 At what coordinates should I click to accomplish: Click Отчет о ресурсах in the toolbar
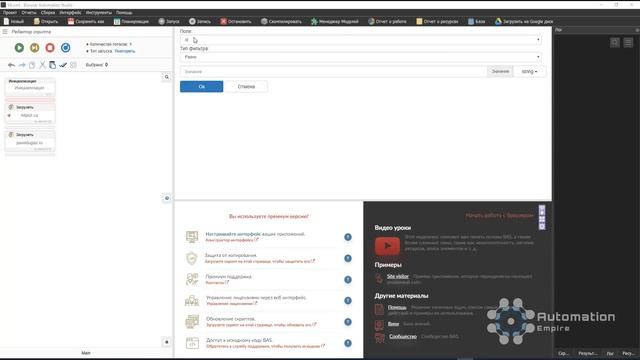[437, 21]
